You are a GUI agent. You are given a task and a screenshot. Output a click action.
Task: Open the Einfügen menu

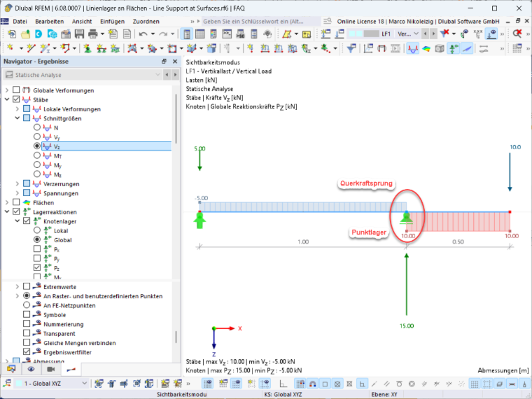click(x=112, y=22)
